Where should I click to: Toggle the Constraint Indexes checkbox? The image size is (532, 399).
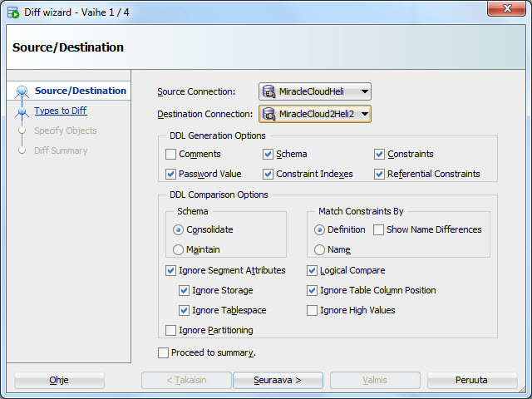(x=268, y=174)
